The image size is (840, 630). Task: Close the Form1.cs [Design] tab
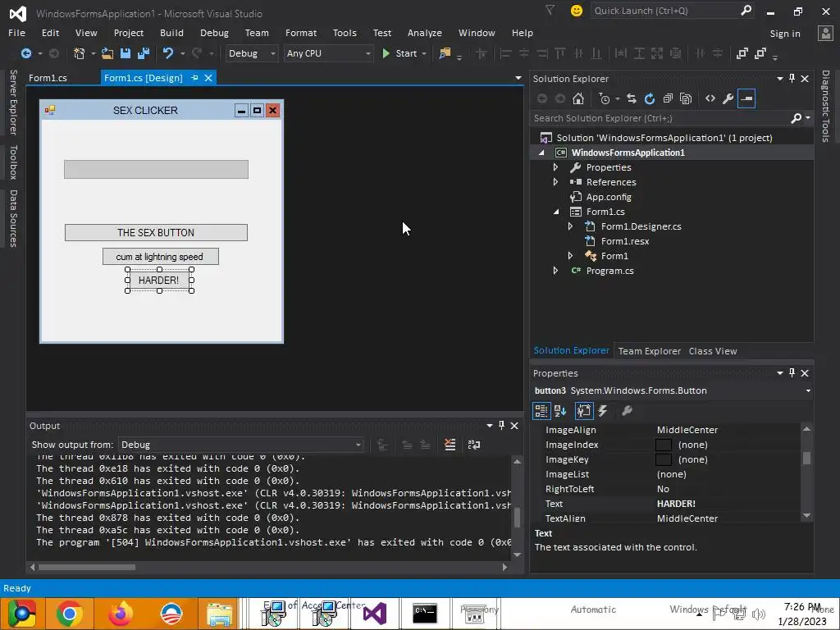pyautogui.click(x=208, y=78)
